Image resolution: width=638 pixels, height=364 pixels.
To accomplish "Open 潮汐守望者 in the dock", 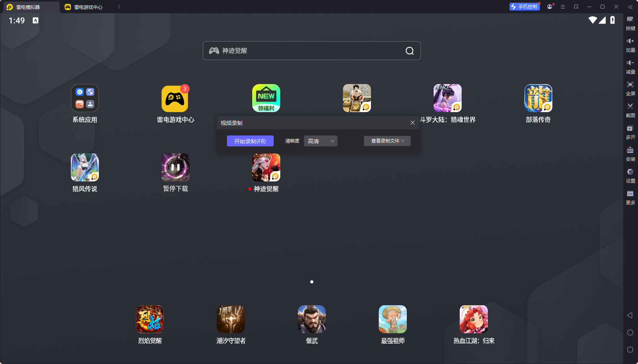I will (231, 319).
